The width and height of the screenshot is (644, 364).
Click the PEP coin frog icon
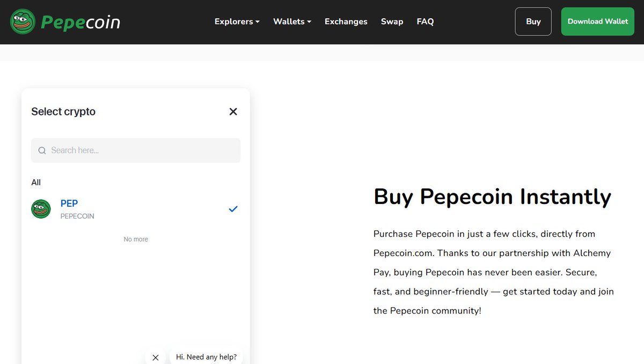[x=41, y=209]
